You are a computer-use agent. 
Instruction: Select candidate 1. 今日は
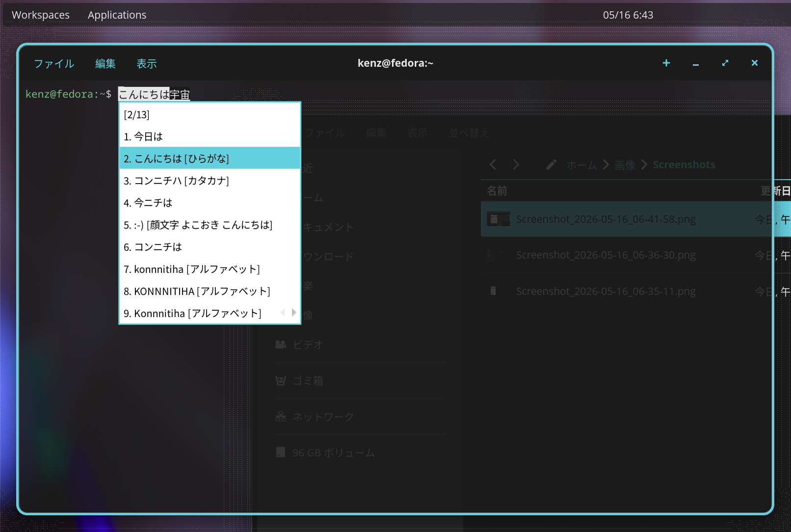coord(210,136)
